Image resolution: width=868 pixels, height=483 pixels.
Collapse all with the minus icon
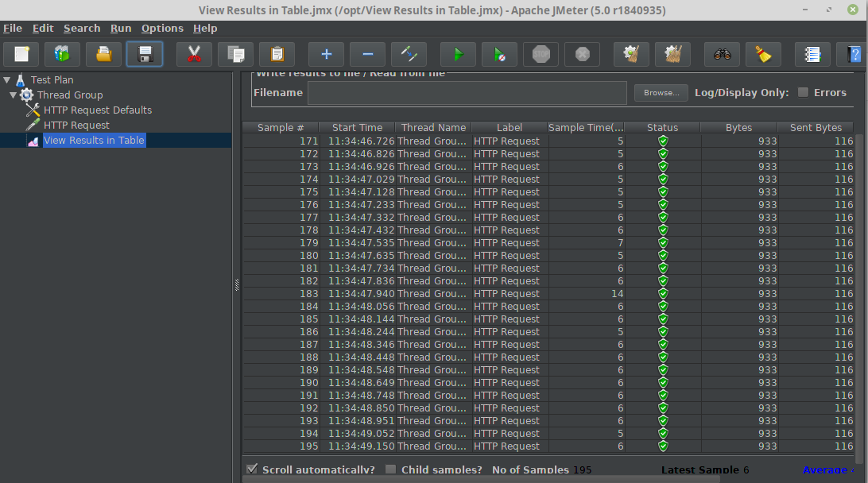pyautogui.click(x=367, y=54)
